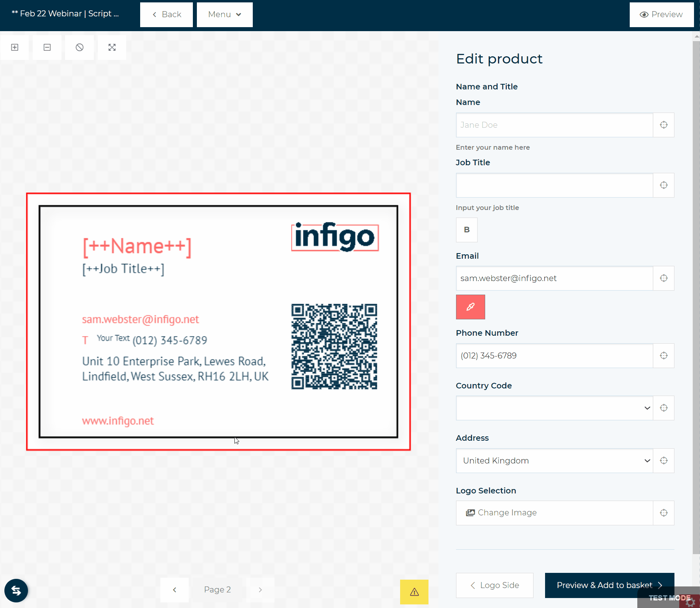The height and width of the screenshot is (608, 700).
Task: Click the locate icon beside Address dropdown
Action: (x=664, y=461)
